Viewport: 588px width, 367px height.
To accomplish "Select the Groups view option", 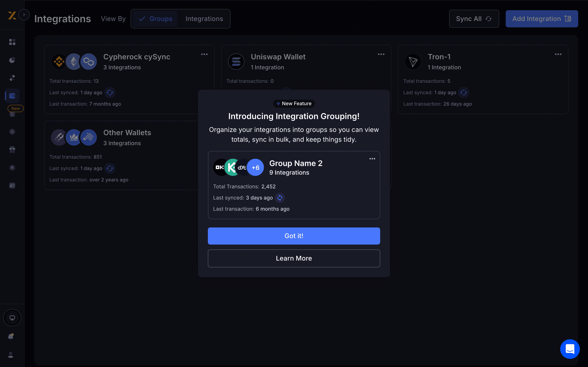I will pyautogui.click(x=156, y=19).
